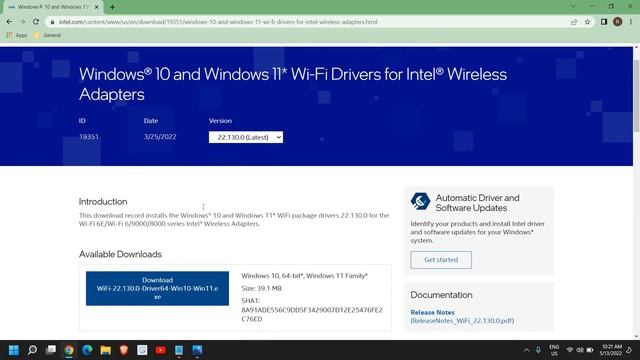The image size is (640, 360).
Task: Click the date 3/25/2022
Action: coord(160,137)
